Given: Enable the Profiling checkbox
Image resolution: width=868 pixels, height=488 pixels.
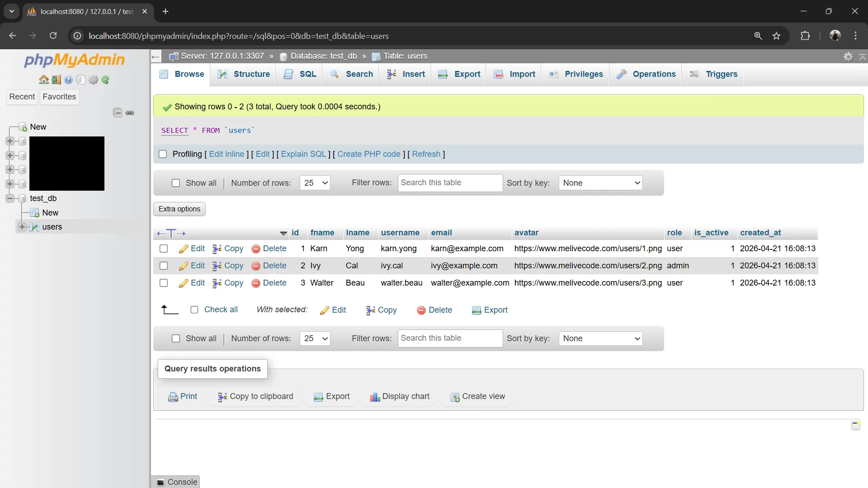Looking at the screenshot, I should point(163,154).
